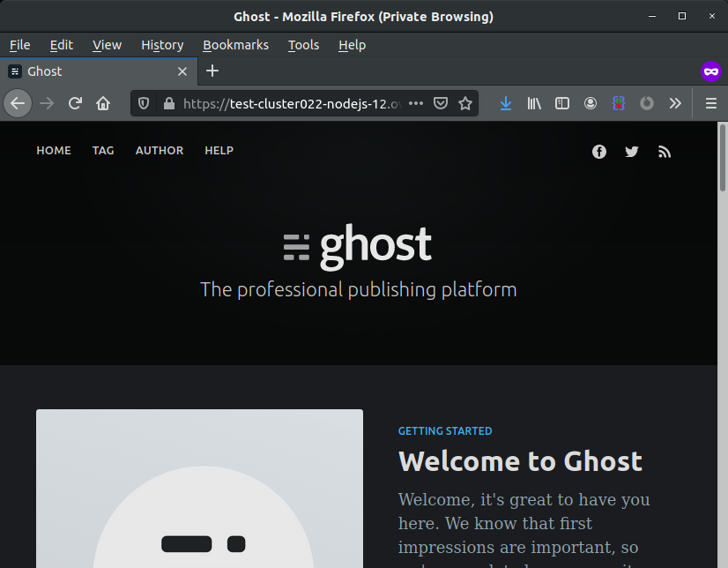Open the Sidebars icon in the toolbar
The height and width of the screenshot is (568, 728).
(x=561, y=103)
